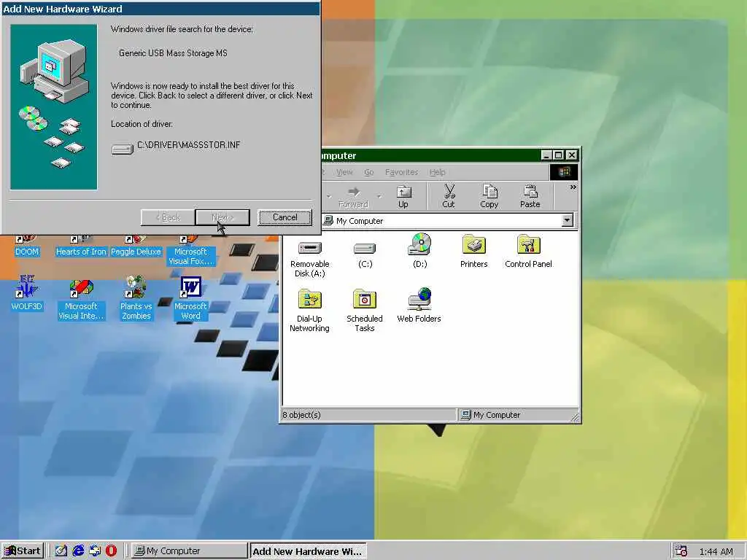The image size is (747, 560).
Task: Switch to My Computer taskbar button
Action: tap(189, 551)
